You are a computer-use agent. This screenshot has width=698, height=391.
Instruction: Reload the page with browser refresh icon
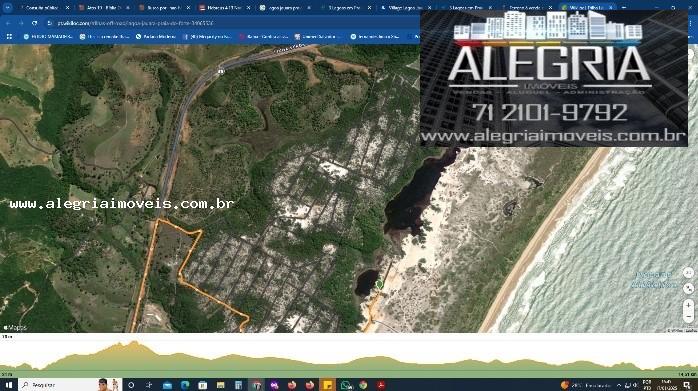pos(35,23)
